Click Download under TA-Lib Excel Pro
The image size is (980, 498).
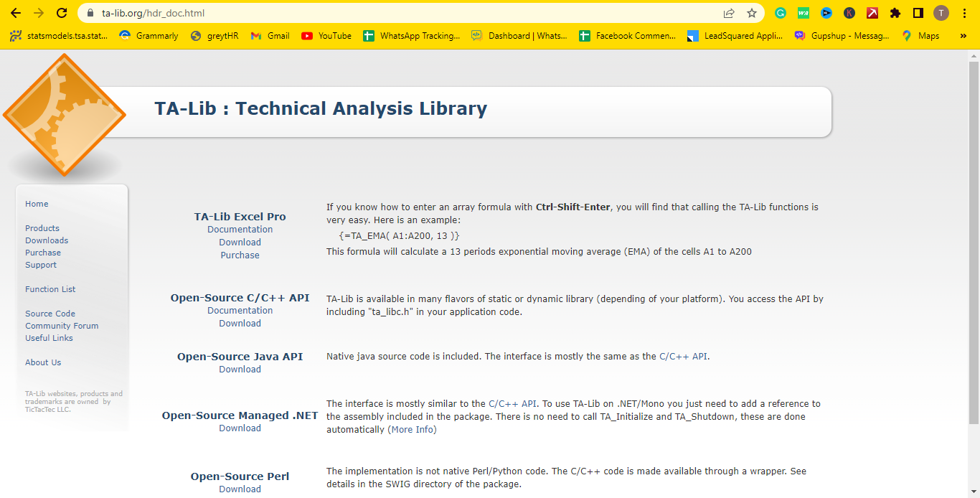pos(240,243)
